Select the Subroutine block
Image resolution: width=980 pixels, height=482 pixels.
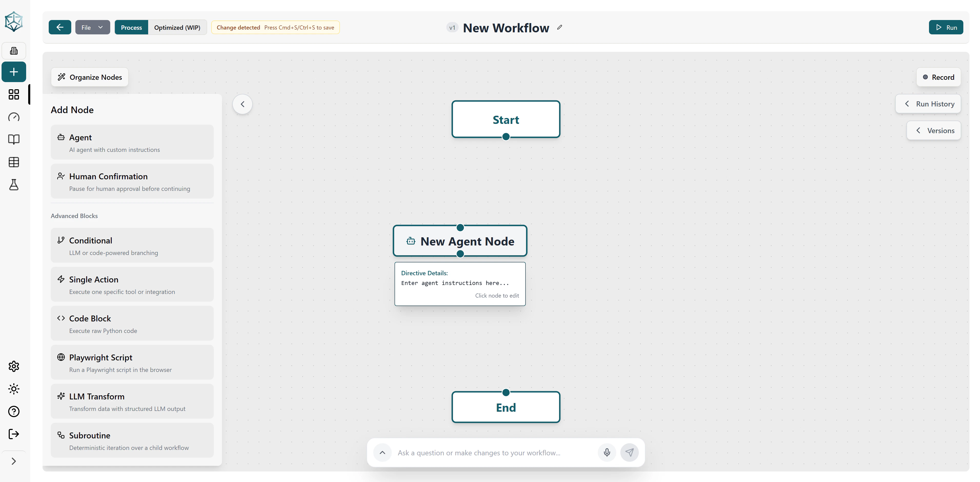click(132, 440)
